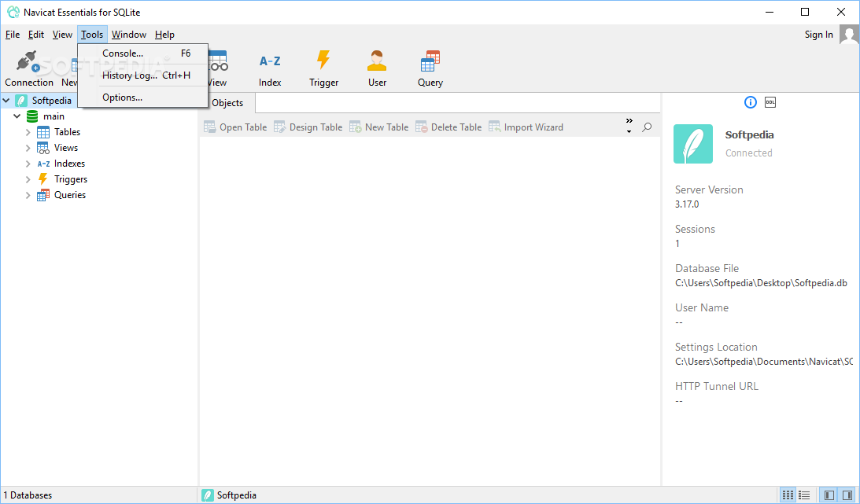Toggle the left navigation pane icon
The width and height of the screenshot is (860, 504).
[x=829, y=495]
